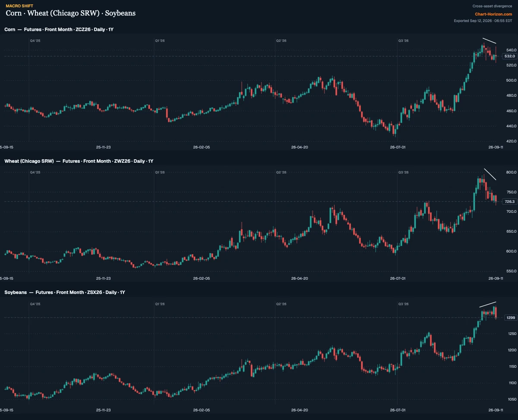
Task: Click the 700.0 price label on Wheat axis
Action: click(512, 212)
